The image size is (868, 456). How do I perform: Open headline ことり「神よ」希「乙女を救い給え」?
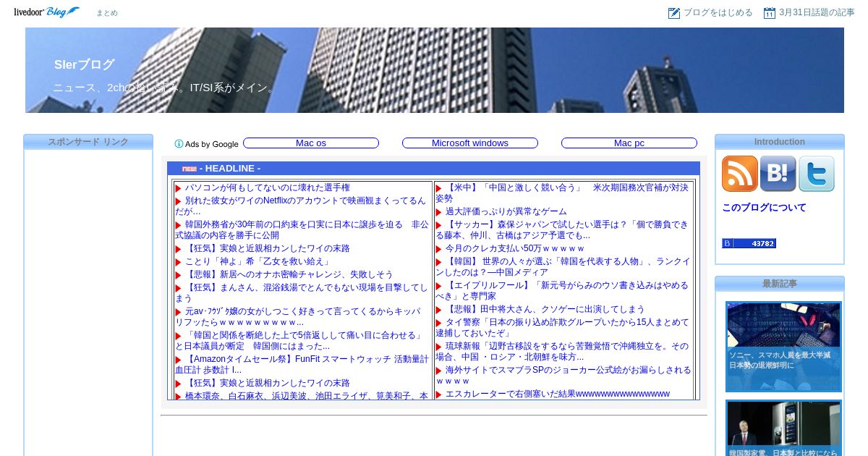point(258,261)
